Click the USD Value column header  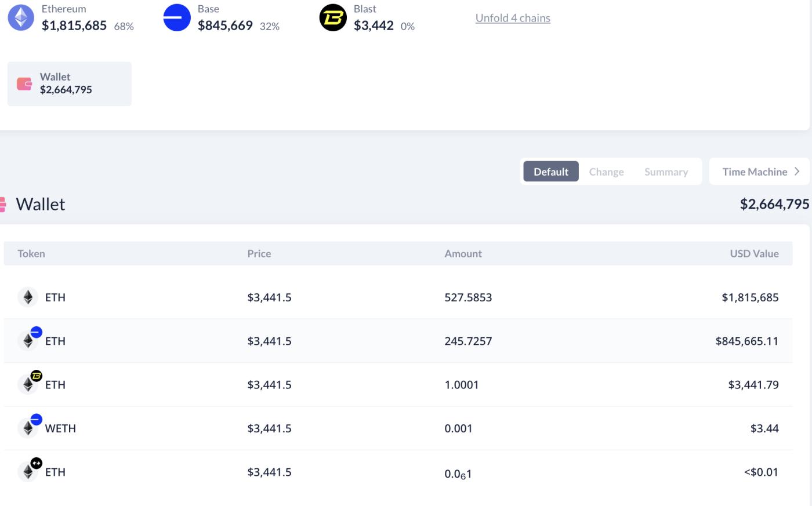(754, 253)
